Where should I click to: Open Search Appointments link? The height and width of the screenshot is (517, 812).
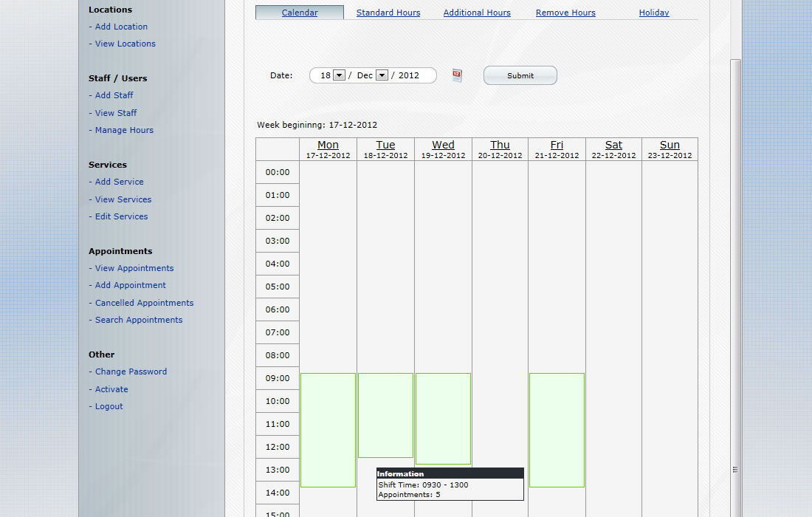point(139,320)
